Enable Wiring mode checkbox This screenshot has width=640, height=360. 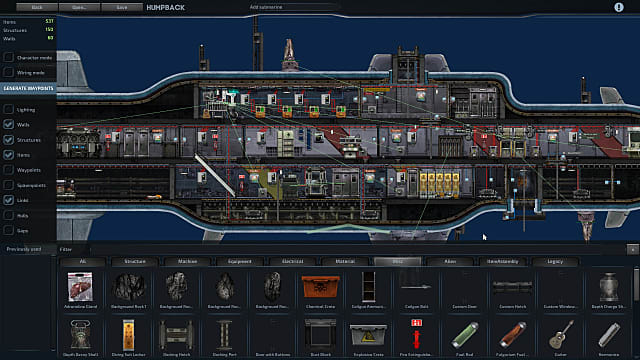[8, 73]
